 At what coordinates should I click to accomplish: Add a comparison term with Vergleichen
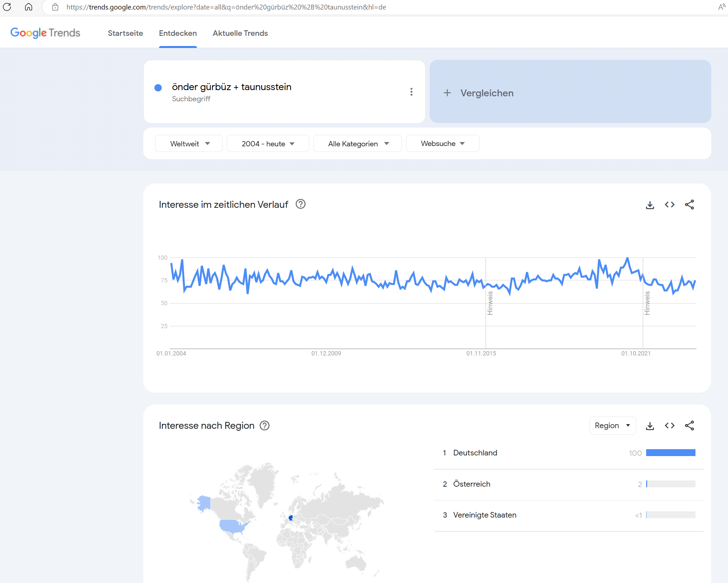point(570,91)
